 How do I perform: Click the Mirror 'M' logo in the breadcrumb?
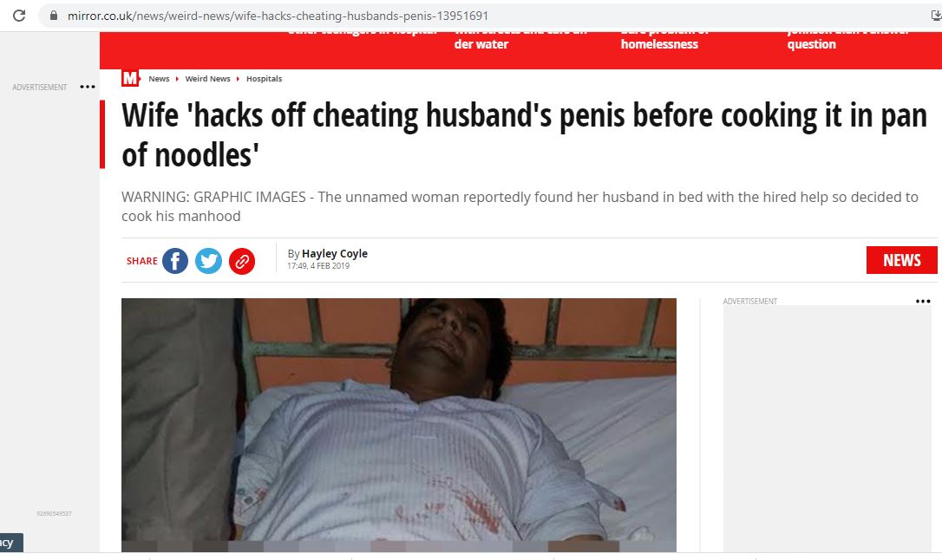pos(130,78)
